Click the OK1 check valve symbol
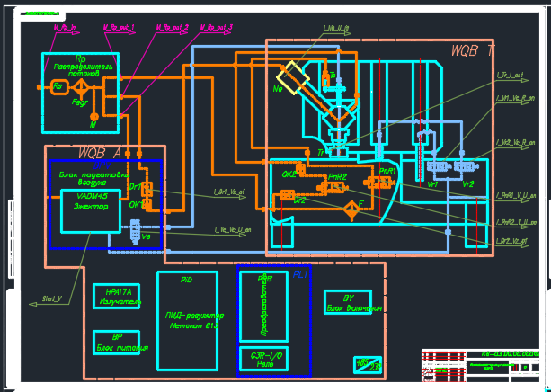551x392 pixels. tap(147, 204)
